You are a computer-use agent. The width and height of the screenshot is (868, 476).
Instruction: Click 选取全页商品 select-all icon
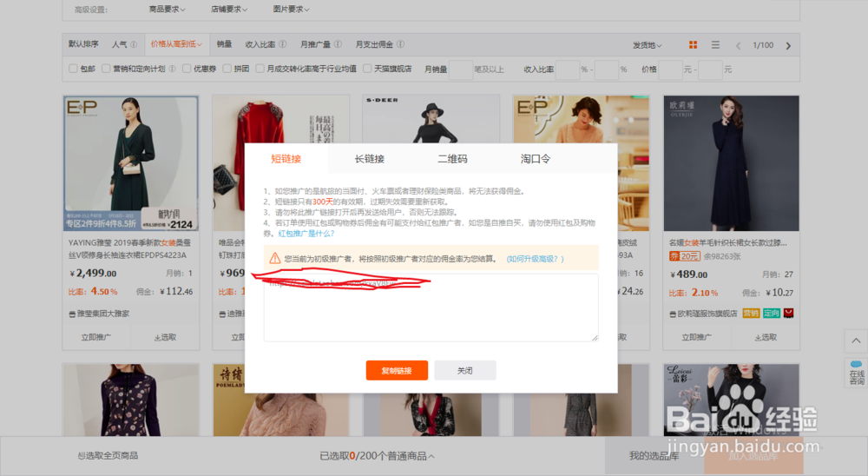pyautogui.click(x=81, y=456)
